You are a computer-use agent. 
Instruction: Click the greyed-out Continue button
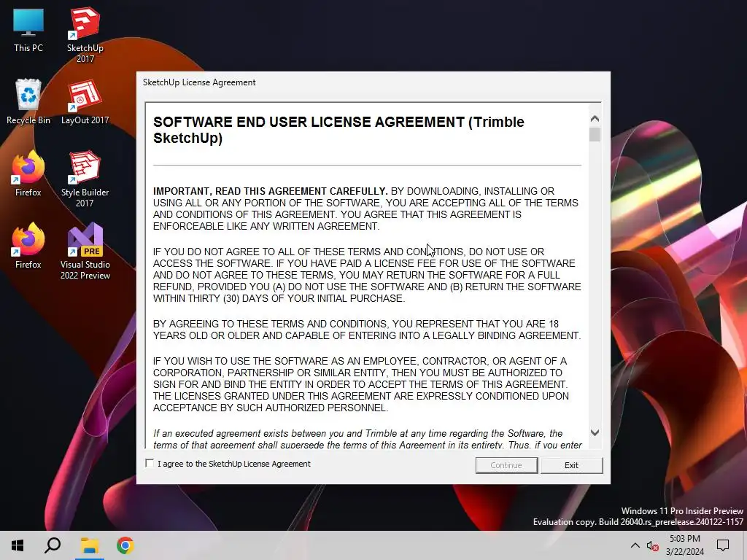point(506,465)
